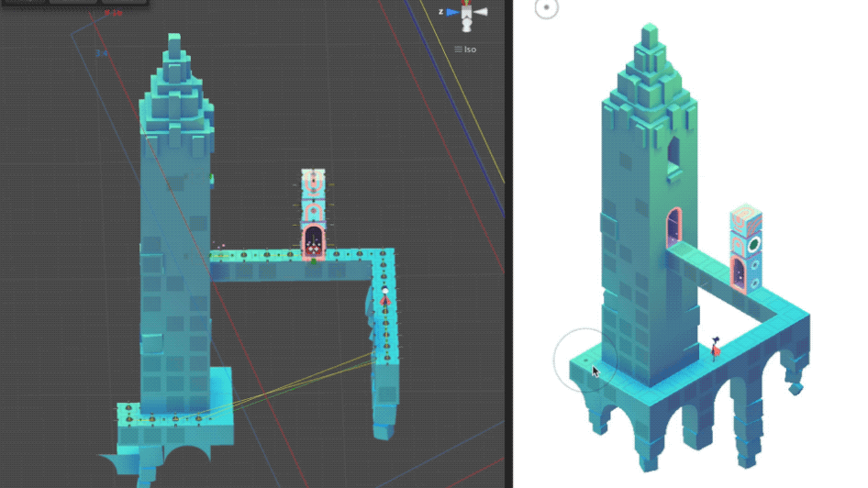Select the tower spire tip in scene view
868x488 pixels.
173,41
